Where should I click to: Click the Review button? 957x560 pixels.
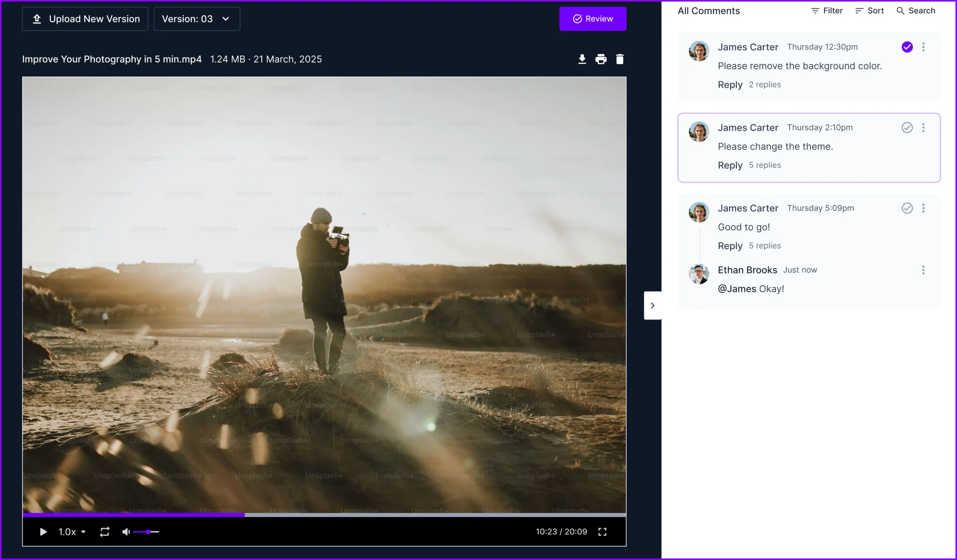(x=593, y=19)
